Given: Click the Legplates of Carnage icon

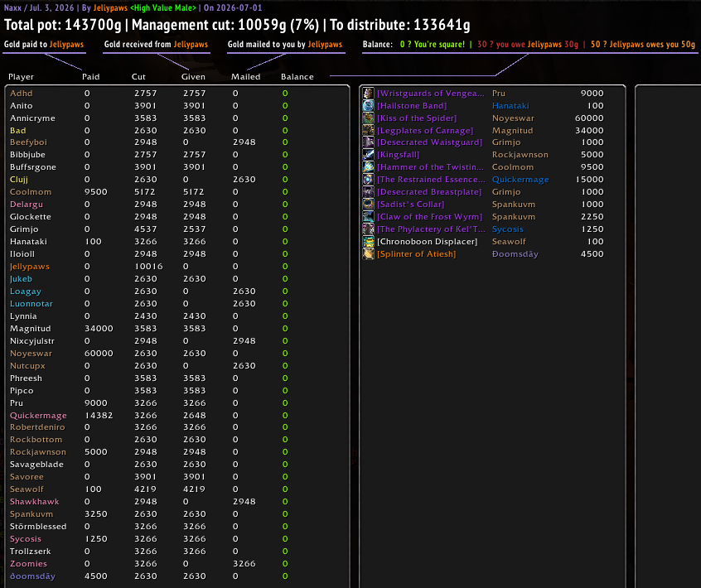Looking at the screenshot, I should pos(368,131).
